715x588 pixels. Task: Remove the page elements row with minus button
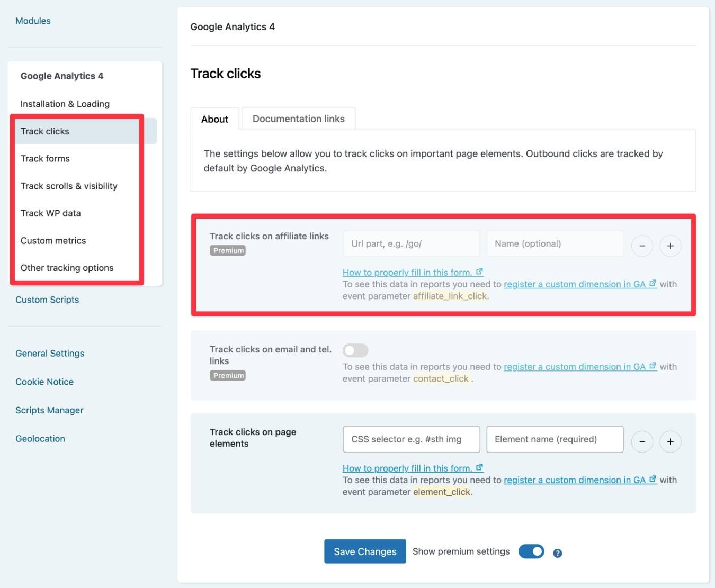pos(642,441)
